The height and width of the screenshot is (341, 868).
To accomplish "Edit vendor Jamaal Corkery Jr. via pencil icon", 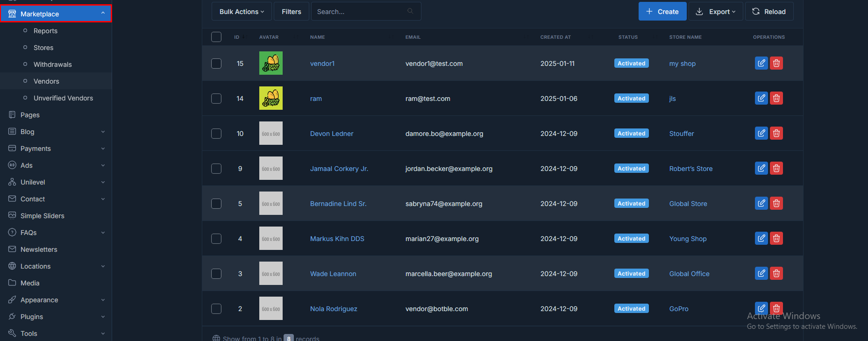I will (x=761, y=168).
